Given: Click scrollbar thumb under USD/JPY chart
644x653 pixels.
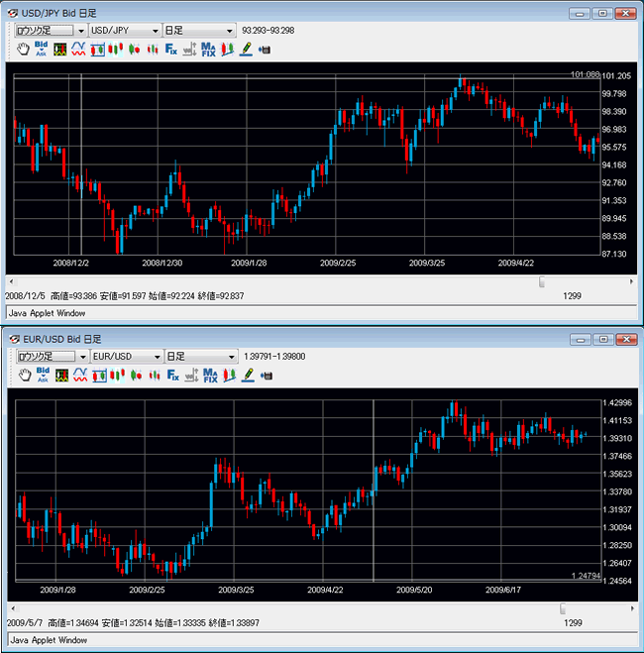Looking at the screenshot, I should click(542, 281).
